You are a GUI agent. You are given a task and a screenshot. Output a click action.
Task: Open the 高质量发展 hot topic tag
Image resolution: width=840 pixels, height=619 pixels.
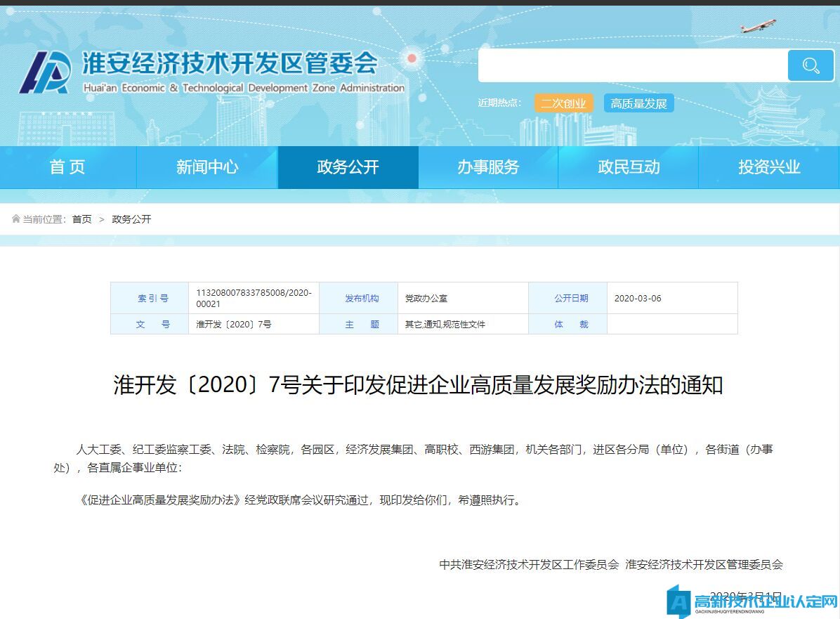[638, 103]
